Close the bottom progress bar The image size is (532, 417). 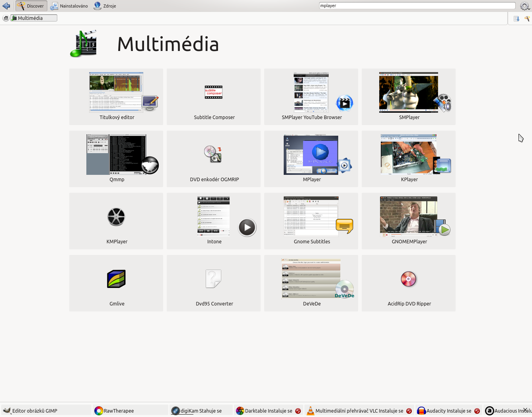525,410
